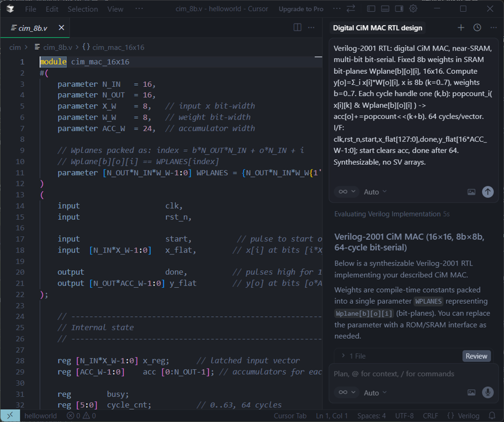Image resolution: width=504 pixels, height=422 pixels.
Task: Send the prompt with up-arrow button
Action: [487, 192]
